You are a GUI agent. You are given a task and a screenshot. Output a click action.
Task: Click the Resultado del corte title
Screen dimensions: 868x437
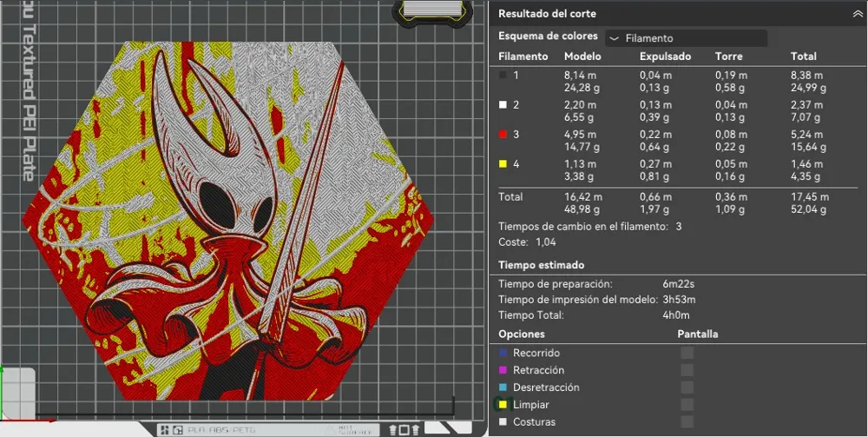point(547,14)
